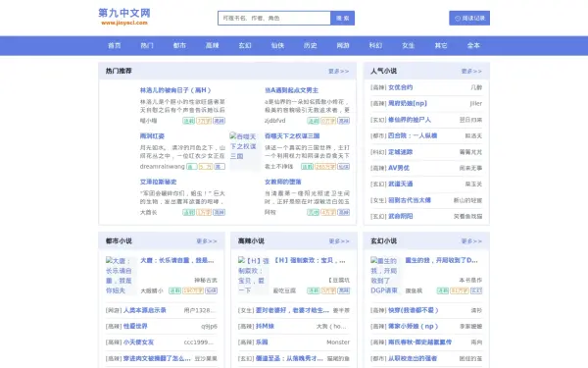Screen dimensions: 588x368
Task: Click the 大唐 cover thumbnail in 都市小说
Action: click(x=121, y=276)
